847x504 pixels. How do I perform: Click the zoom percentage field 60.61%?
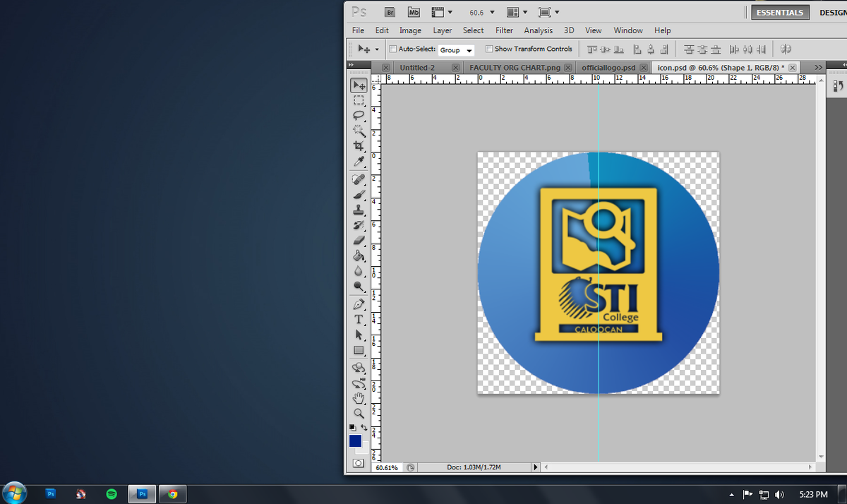coord(386,467)
